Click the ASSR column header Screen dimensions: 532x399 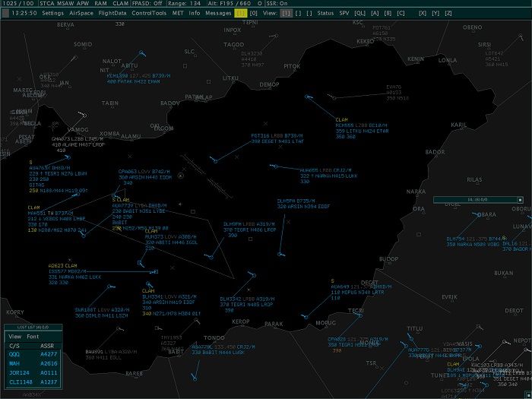[x=47, y=346]
